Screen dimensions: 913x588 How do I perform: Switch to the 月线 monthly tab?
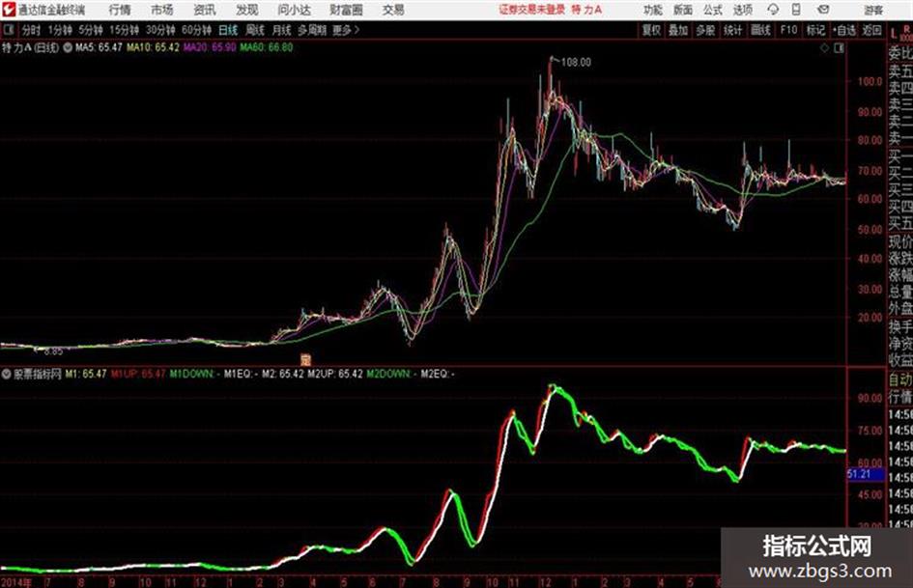pyautogui.click(x=281, y=30)
